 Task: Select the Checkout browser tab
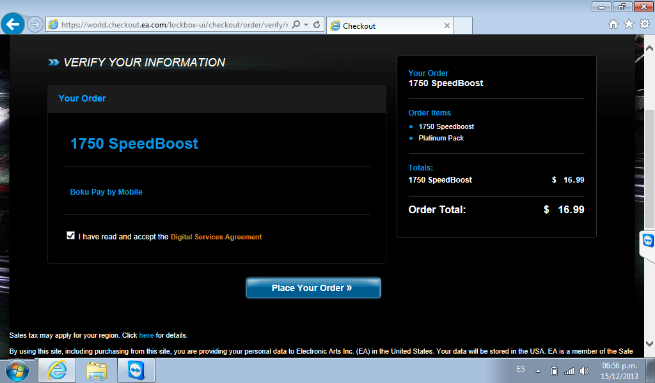click(389, 26)
